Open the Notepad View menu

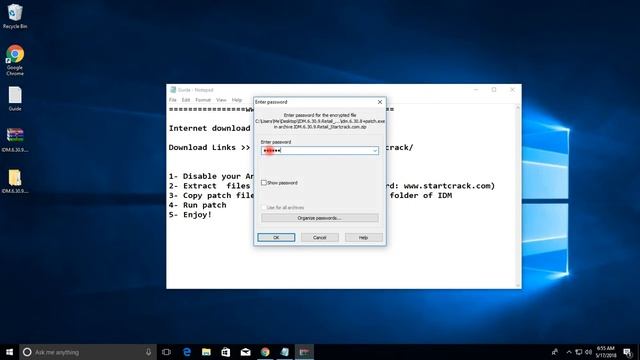[221, 100]
